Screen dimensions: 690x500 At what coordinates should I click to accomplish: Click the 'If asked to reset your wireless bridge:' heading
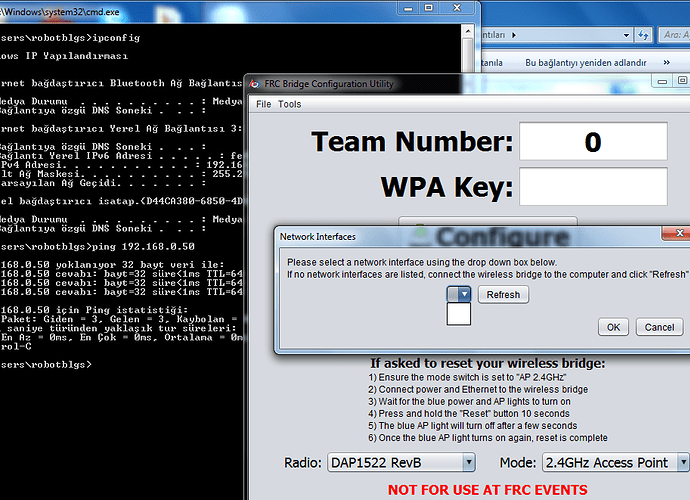pos(488,363)
